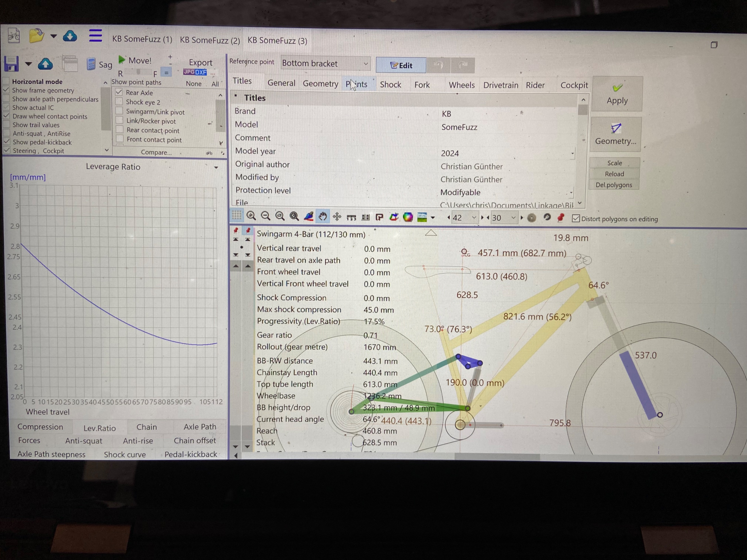Select the four-arrow move tool
The image size is (747, 560).
(x=337, y=216)
